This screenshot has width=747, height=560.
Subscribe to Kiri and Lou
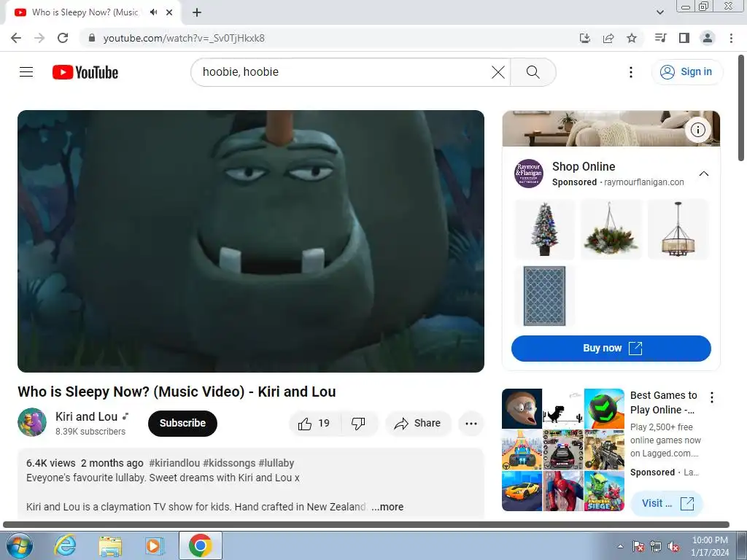(x=182, y=423)
